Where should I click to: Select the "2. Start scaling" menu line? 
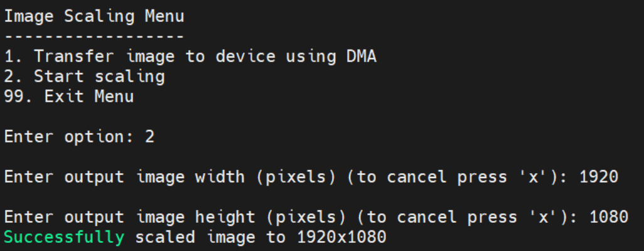(x=85, y=77)
